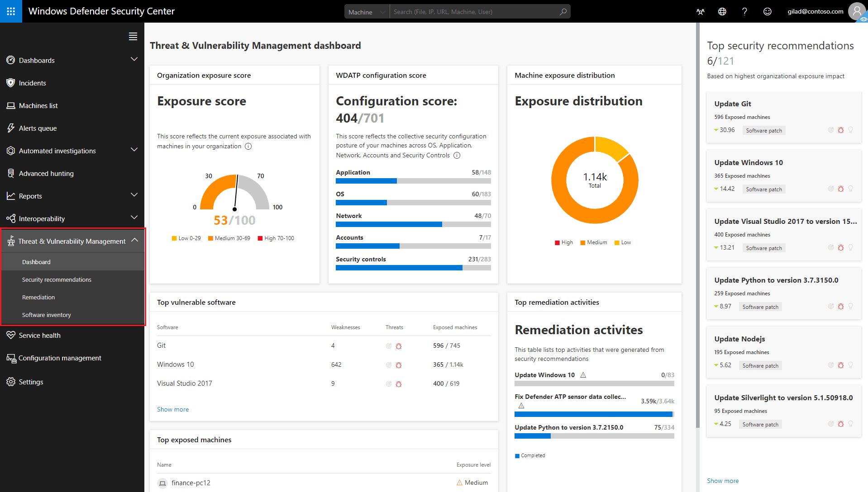Screen dimensions: 868x492
Task: Expand the Reports section
Action: [134, 195]
